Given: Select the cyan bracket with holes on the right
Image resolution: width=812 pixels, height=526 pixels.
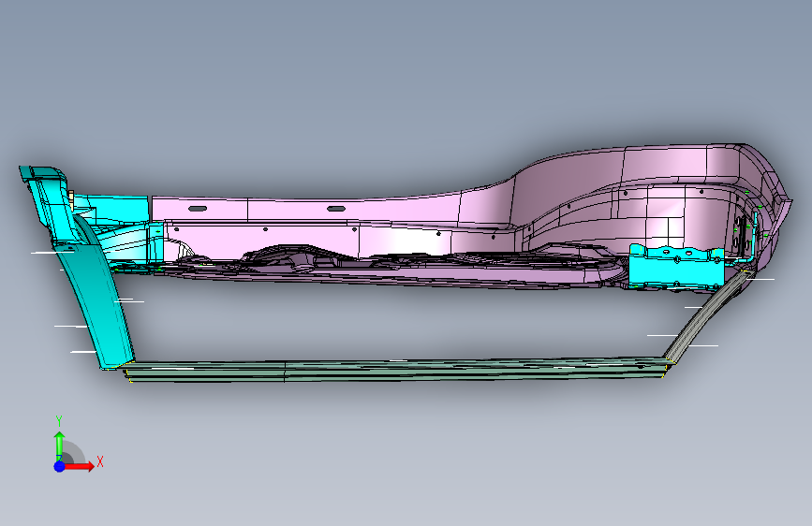Looking at the screenshot, I should (676, 267).
